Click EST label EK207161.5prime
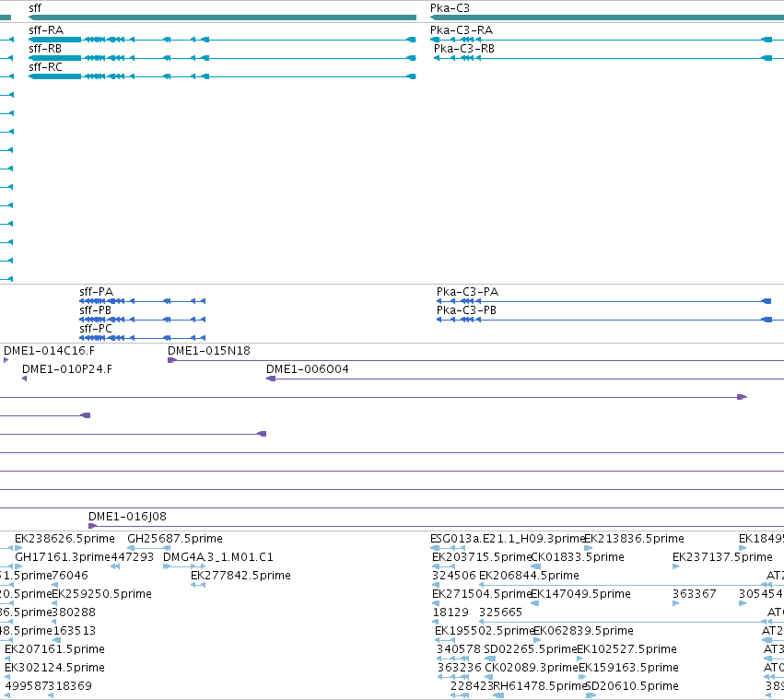 click(x=55, y=649)
